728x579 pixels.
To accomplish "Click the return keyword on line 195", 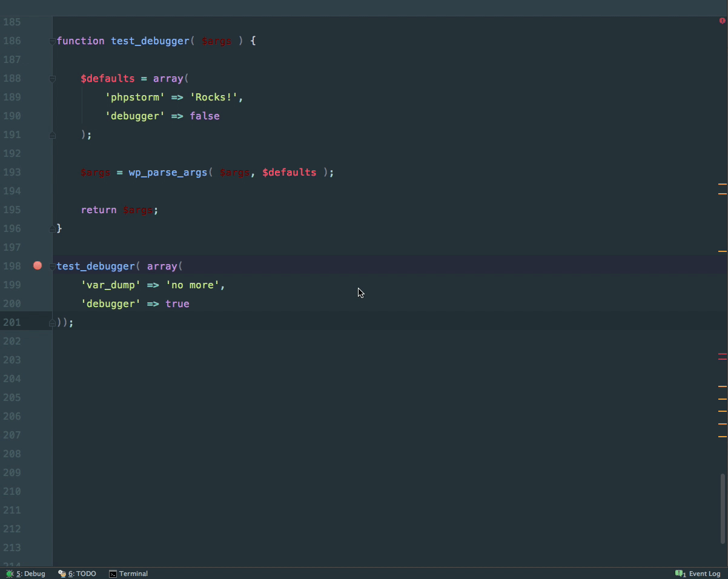I will pos(99,210).
